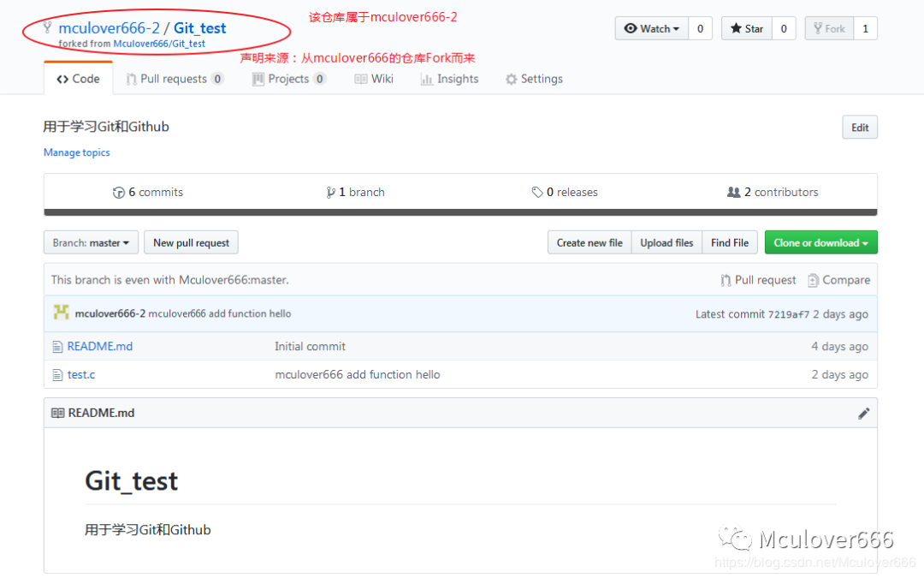Switch to the Projects tab
Screen dimensions: 924x578
(x=289, y=79)
